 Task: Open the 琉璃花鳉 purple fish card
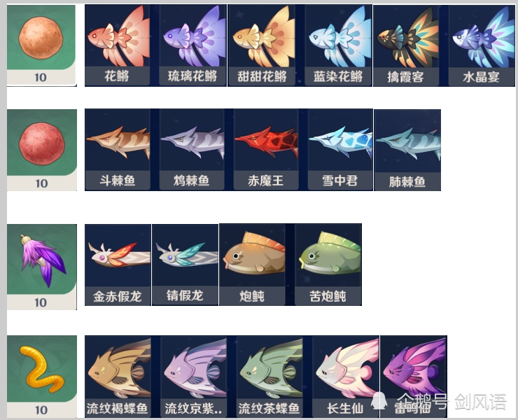(192, 45)
